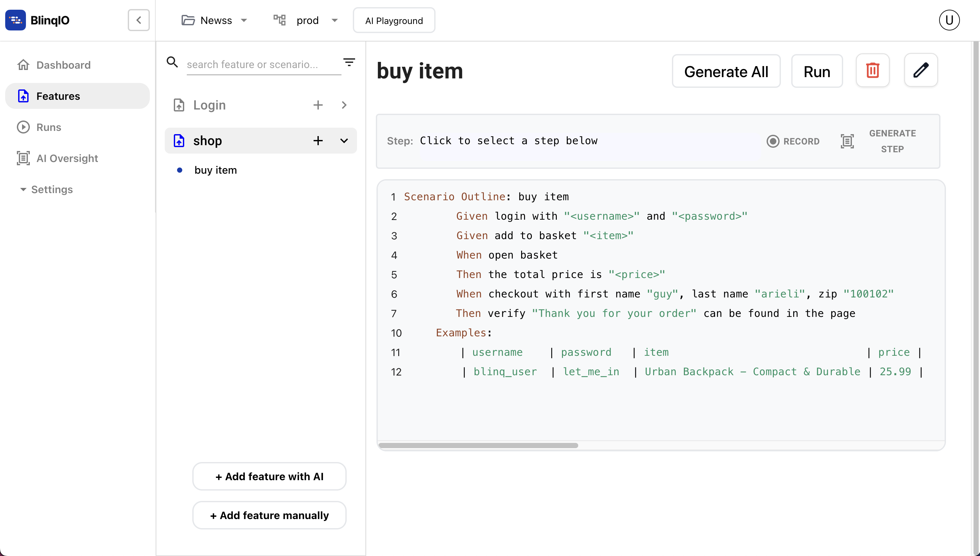Click the 'Urban Backpack – Compact & Durable' cell
The width and height of the screenshot is (980, 556).
click(752, 372)
